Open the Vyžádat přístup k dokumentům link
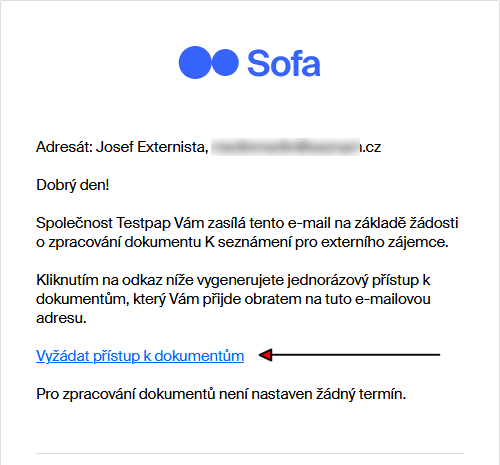Screen dimensions: 500x465 pos(140,356)
